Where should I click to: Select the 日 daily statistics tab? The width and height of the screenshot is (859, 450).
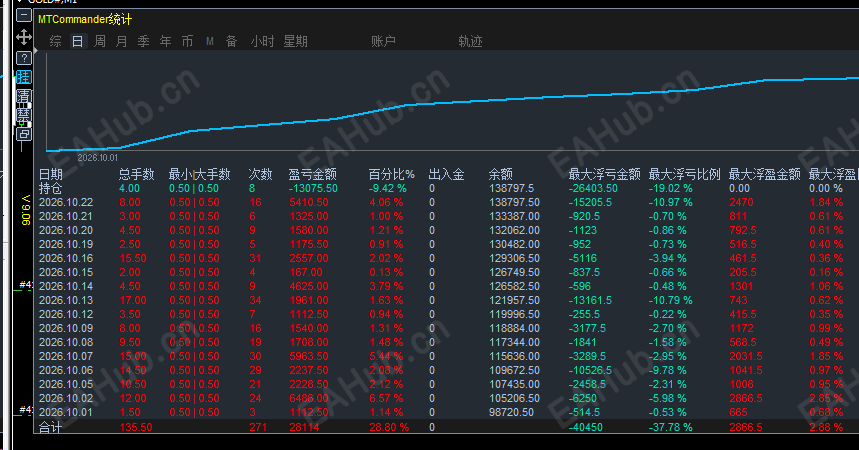click(78, 41)
